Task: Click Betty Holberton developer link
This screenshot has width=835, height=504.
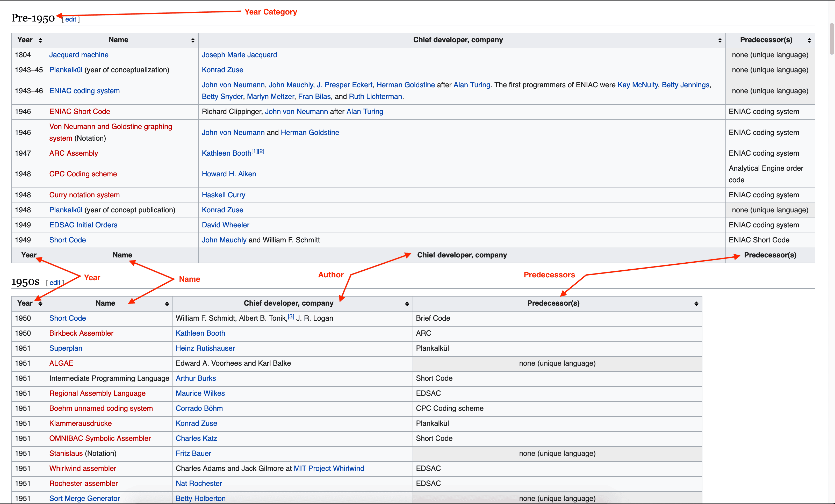Action: tap(200, 498)
